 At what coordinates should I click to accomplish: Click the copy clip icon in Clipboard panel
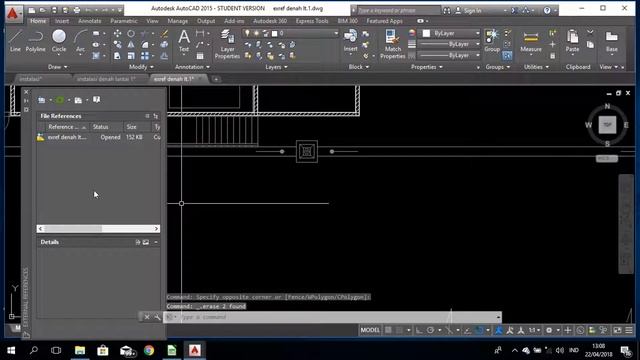(590, 44)
